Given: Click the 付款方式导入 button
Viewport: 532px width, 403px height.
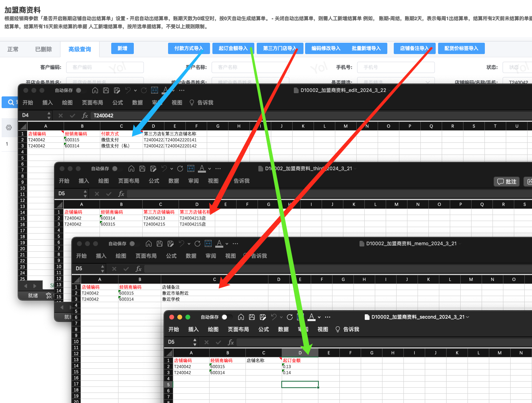Looking at the screenshot, I should [x=189, y=48].
